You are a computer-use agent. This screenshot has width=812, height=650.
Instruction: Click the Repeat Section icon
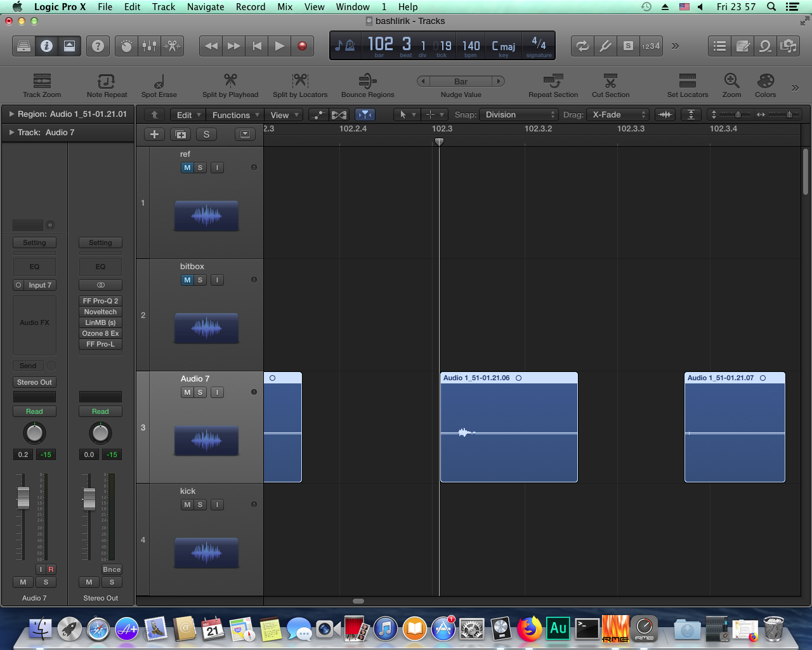click(553, 81)
